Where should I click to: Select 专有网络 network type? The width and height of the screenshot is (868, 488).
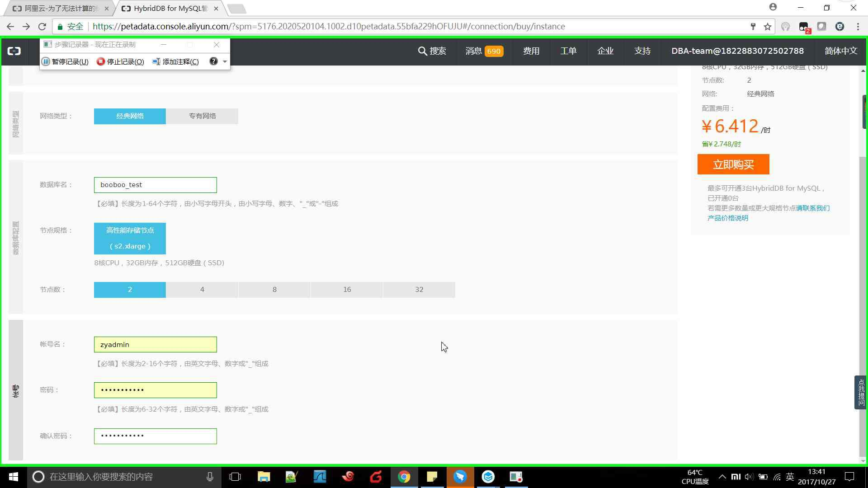(202, 116)
